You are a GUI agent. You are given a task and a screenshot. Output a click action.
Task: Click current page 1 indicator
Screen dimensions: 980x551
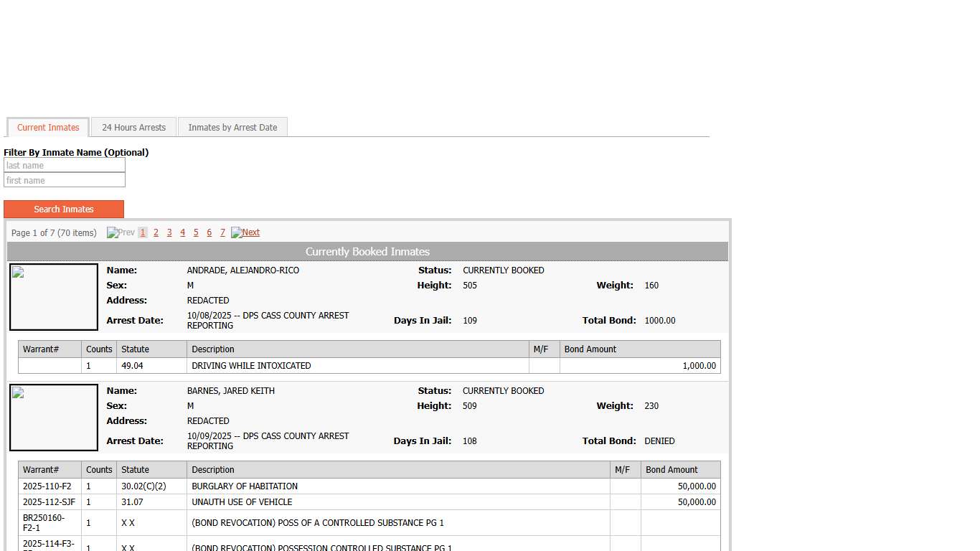143,232
